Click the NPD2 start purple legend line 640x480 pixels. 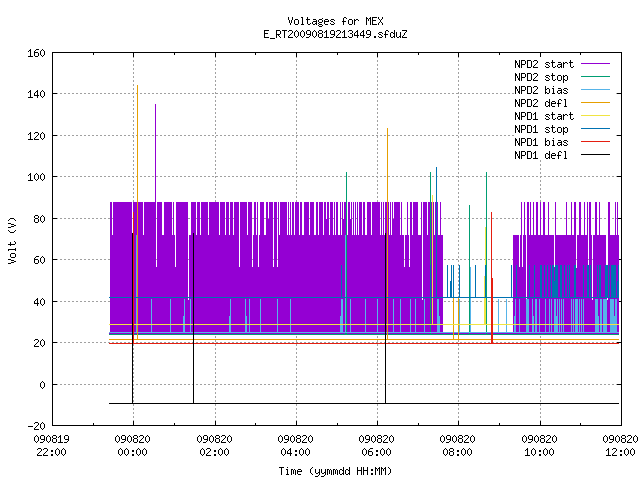pos(595,64)
